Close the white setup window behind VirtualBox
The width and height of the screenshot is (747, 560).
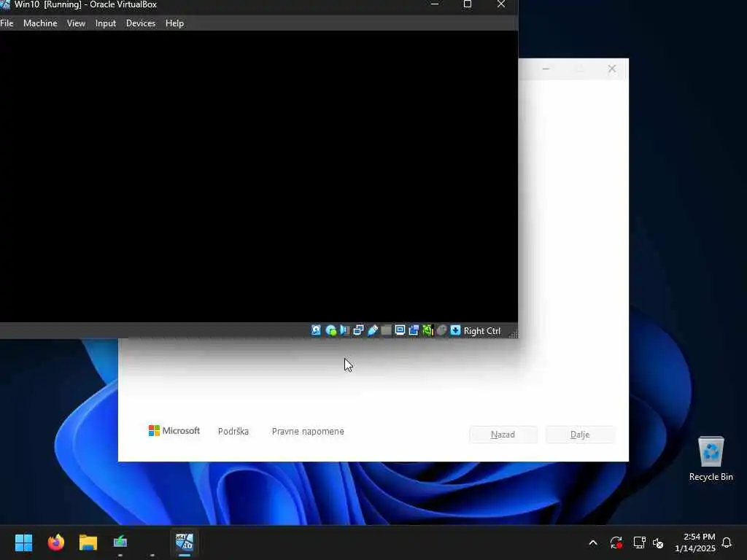coord(612,69)
